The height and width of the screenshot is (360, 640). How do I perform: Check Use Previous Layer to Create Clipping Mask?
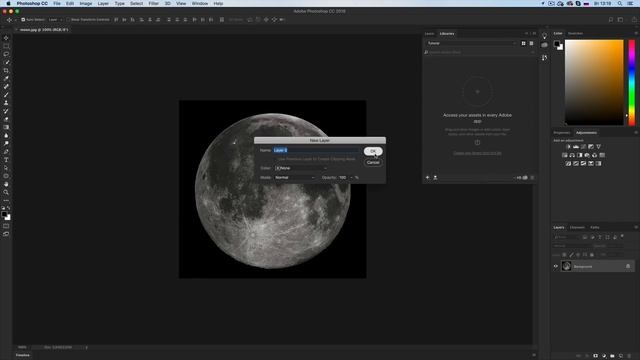276,159
